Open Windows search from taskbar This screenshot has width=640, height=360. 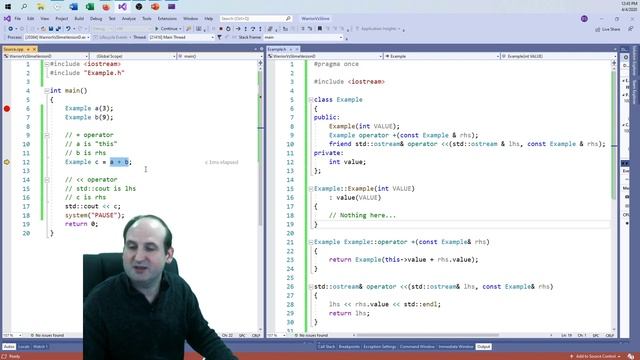pyautogui.click(x=24, y=7)
